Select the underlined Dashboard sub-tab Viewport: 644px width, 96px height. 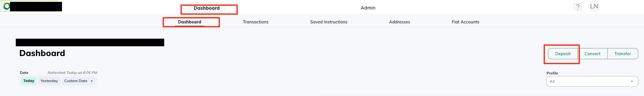coord(189,22)
